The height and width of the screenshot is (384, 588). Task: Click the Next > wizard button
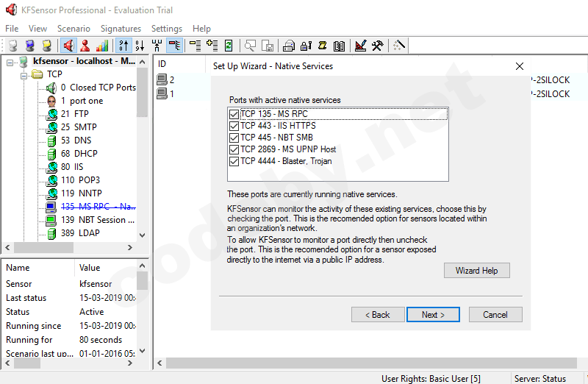pyautogui.click(x=433, y=315)
